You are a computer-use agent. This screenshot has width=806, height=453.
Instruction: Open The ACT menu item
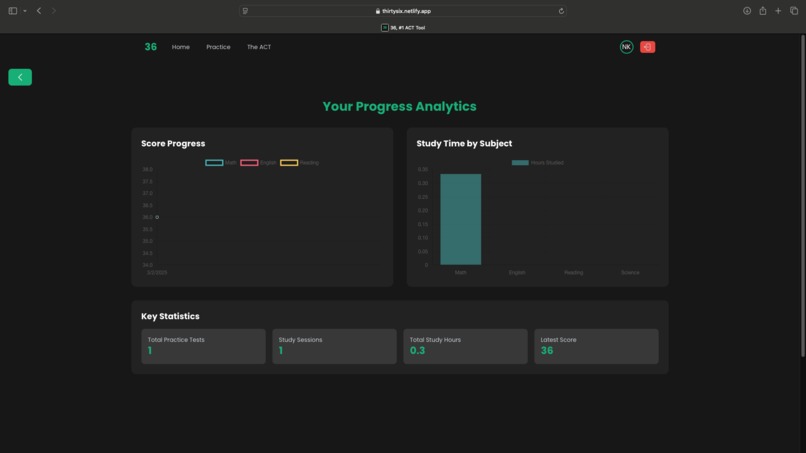[259, 47]
